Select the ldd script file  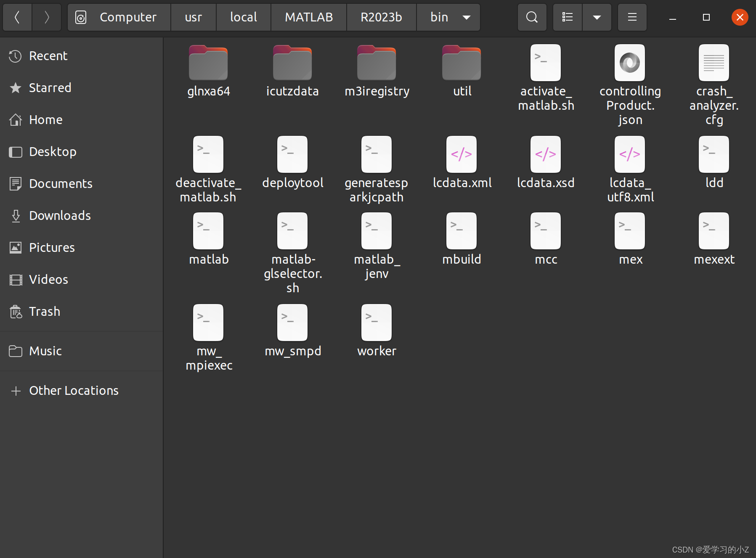714,162
